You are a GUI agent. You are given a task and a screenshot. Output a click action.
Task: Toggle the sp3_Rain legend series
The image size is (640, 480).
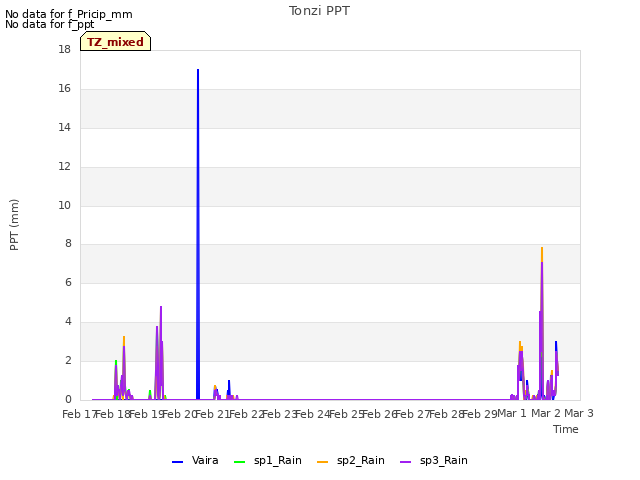(434, 461)
